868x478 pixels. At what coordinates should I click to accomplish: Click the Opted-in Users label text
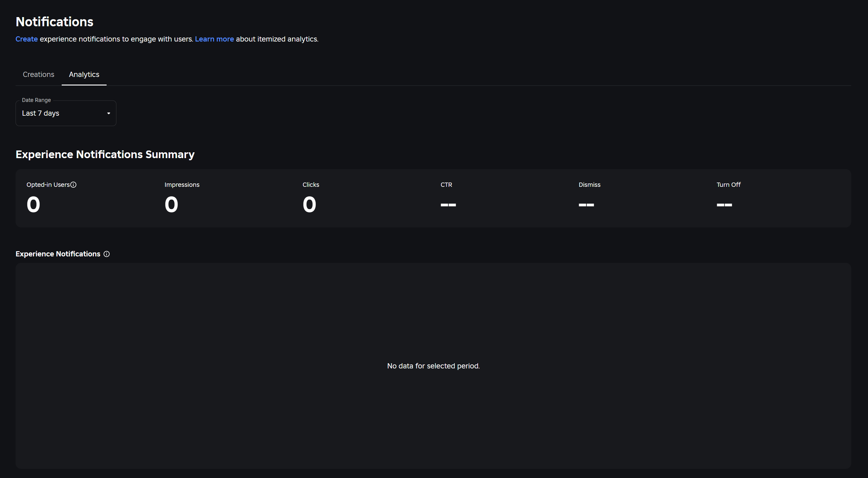(48, 185)
